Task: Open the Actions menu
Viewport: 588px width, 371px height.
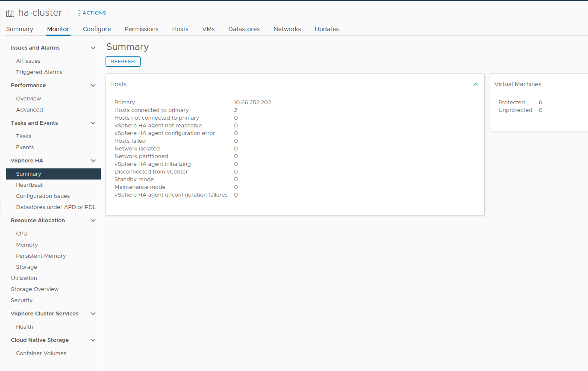Action: point(92,13)
